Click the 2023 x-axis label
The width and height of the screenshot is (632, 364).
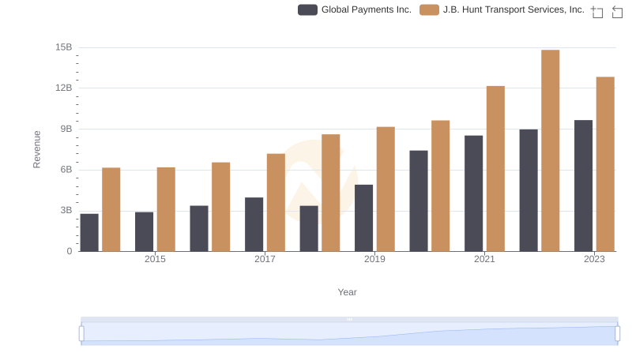[595, 259]
